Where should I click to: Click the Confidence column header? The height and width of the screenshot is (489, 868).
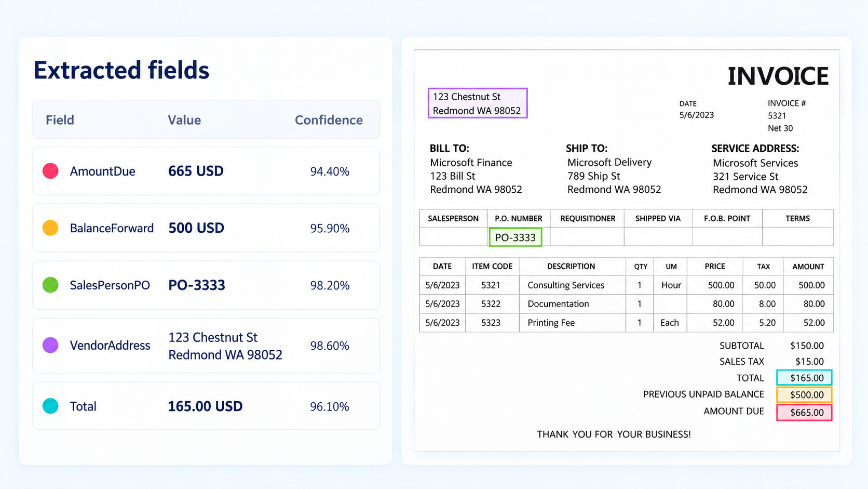click(x=329, y=120)
